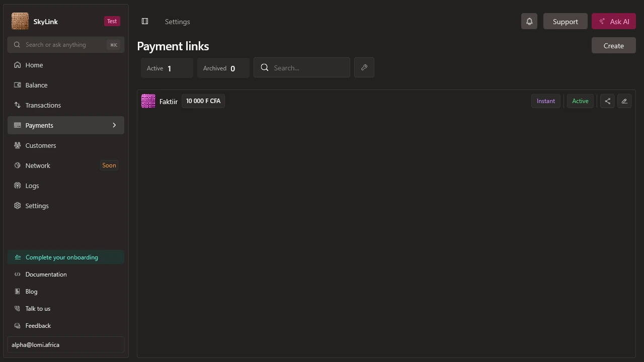Show Archived payment links filter
Image resolution: width=644 pixels, height=362 pixels.
(223, 68)
